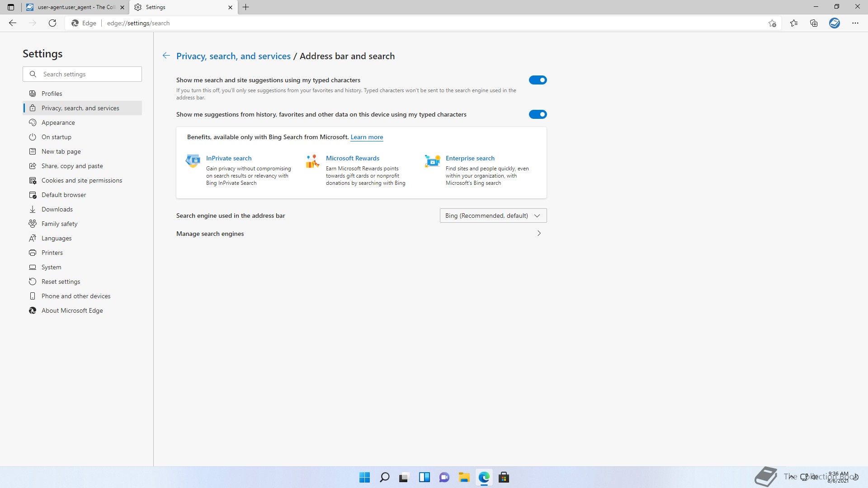Follow Privacy, search, and services breadcrumb link
Viewport: 868px width, 488px height.
click(x=233, y=56)
